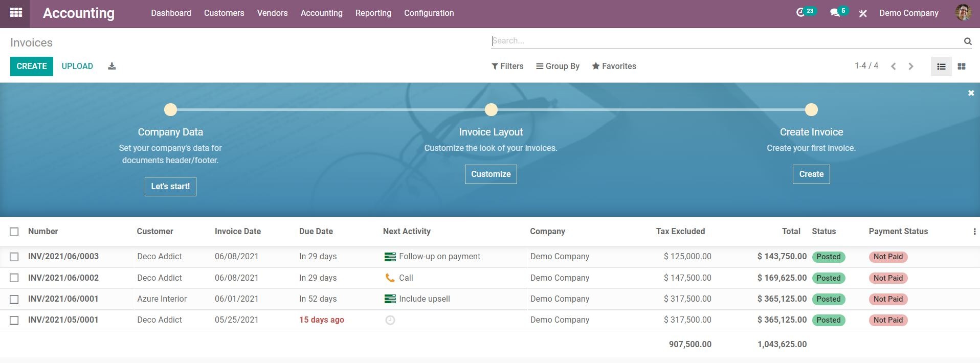Click the clock activity icon for INV/2021/05/0001
Viewport: 980px width, 363px height.
(390, 320)
